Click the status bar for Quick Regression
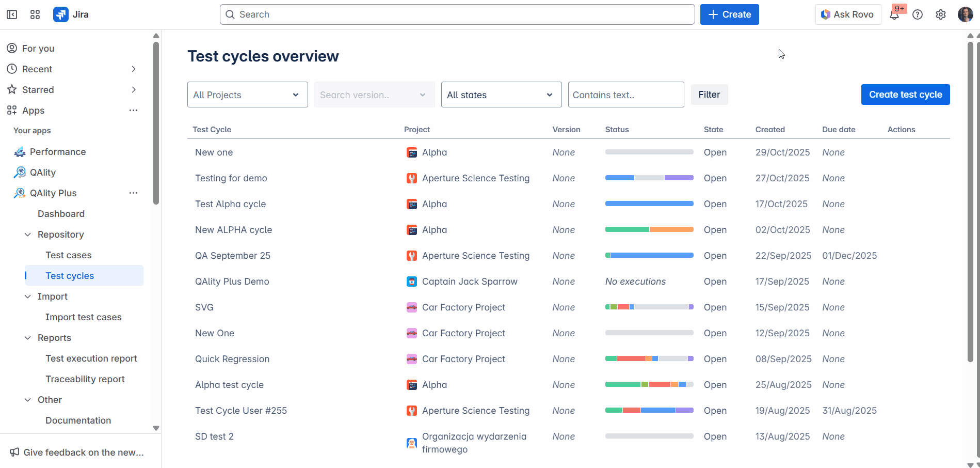Image resolution: width=980 pixels, height=468 pixels. [649, 358]
